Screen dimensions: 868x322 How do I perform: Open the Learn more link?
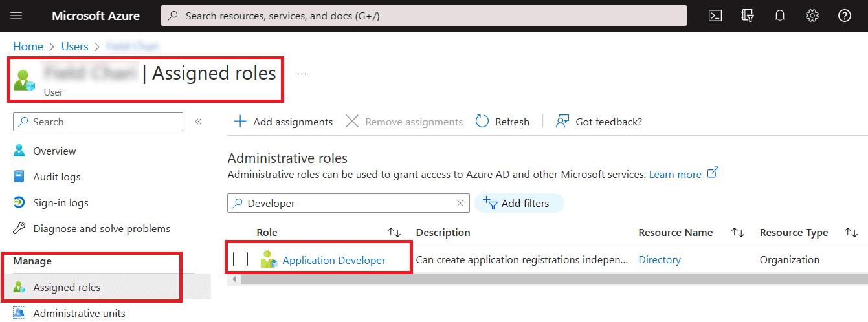[x=675, y=174]
